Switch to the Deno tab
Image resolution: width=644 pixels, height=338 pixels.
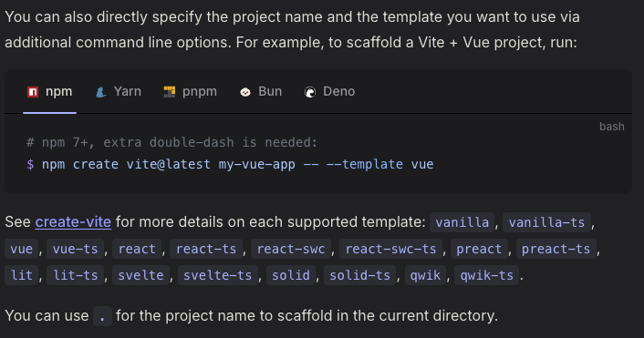[x=338, y=91]
